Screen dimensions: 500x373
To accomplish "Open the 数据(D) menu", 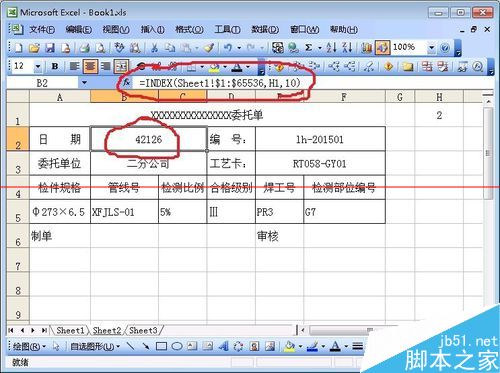I will [x=265, y=30].
